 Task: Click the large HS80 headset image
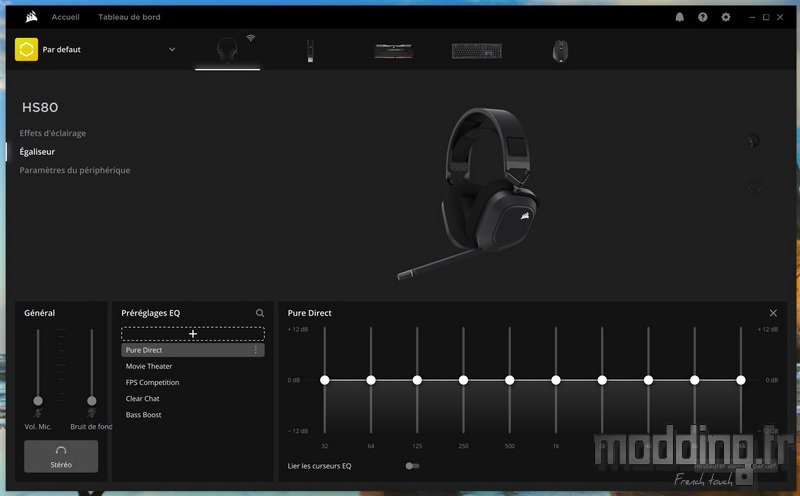[x=469, y=194]
